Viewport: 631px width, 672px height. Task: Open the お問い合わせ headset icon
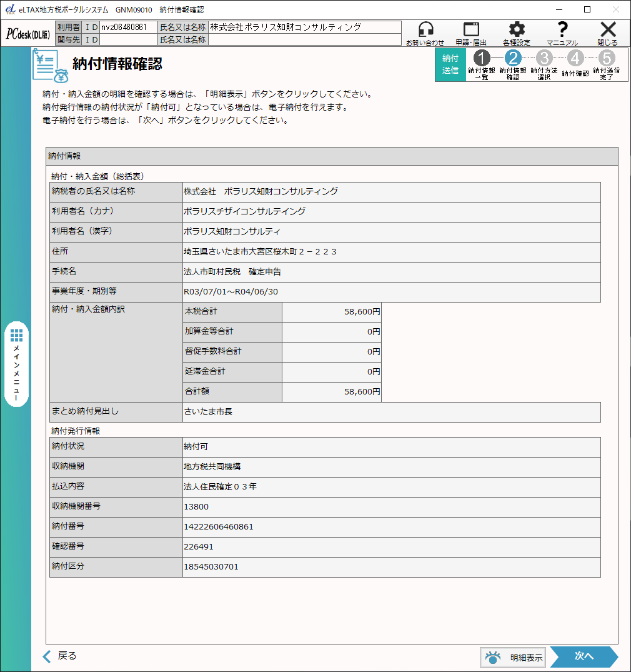(425, 33)
